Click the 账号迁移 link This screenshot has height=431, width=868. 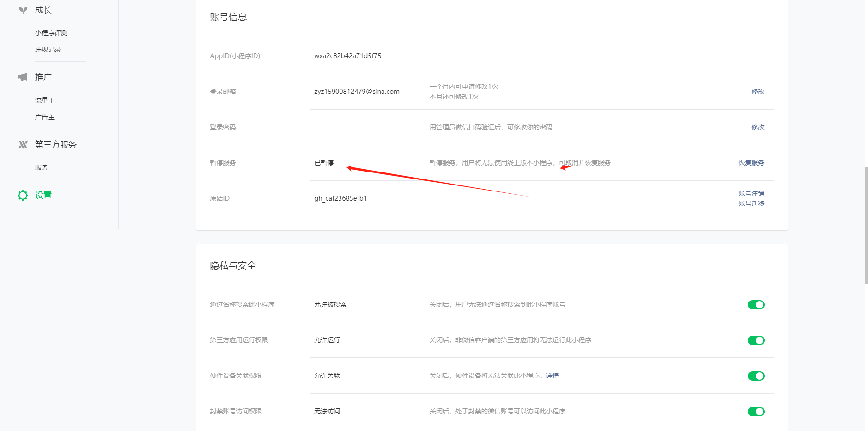(751, 203)
